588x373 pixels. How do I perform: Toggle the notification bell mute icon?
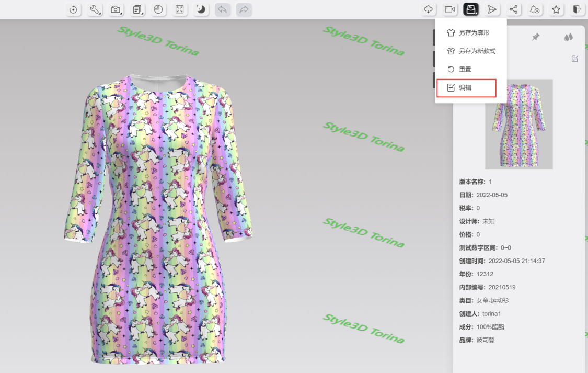535,9
